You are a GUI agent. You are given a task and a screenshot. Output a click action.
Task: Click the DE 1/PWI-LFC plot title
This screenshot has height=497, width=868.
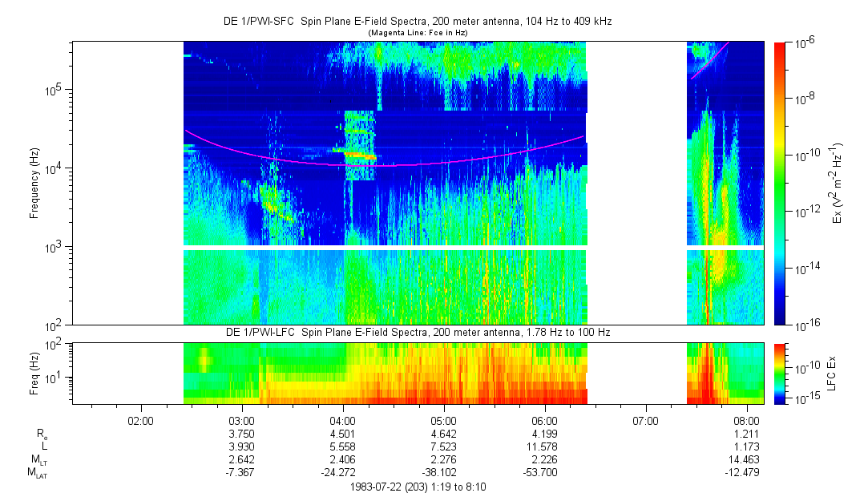[417, 332]
